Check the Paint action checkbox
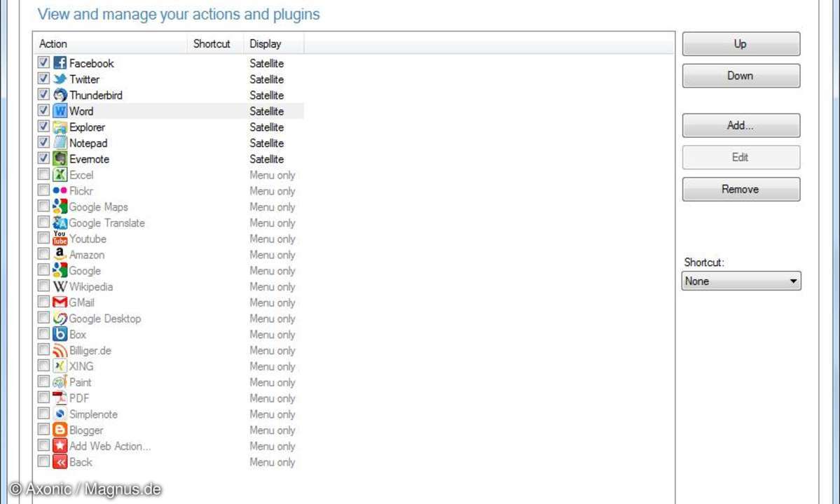This screenshot has height=504, width=840. (x=43, y=382)
